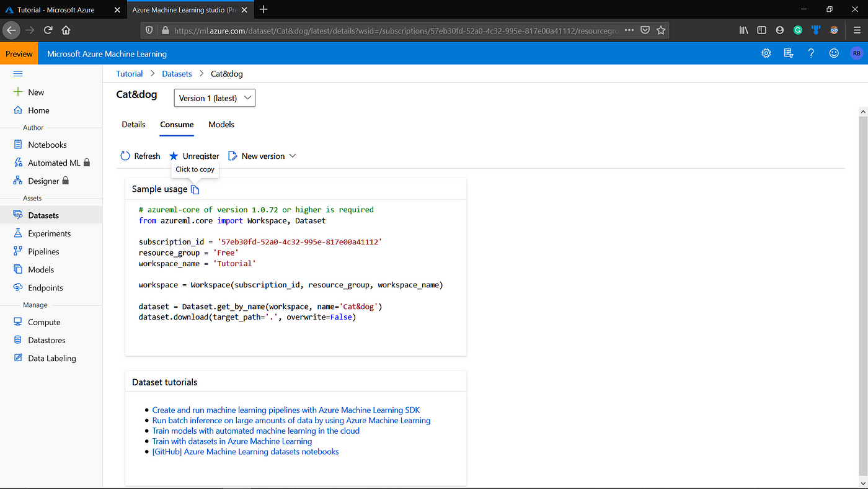Open the Version 1 (latest) dropdown

215,98
